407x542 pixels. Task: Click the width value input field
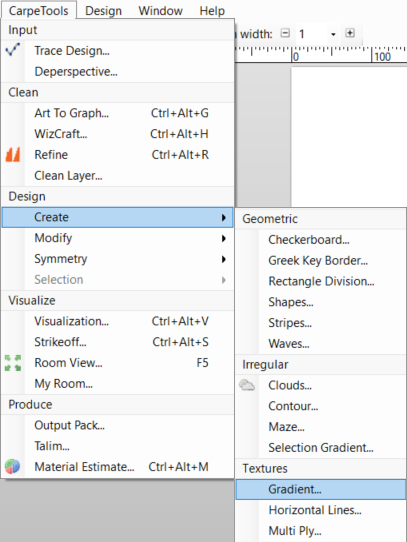tap(312, 34)
